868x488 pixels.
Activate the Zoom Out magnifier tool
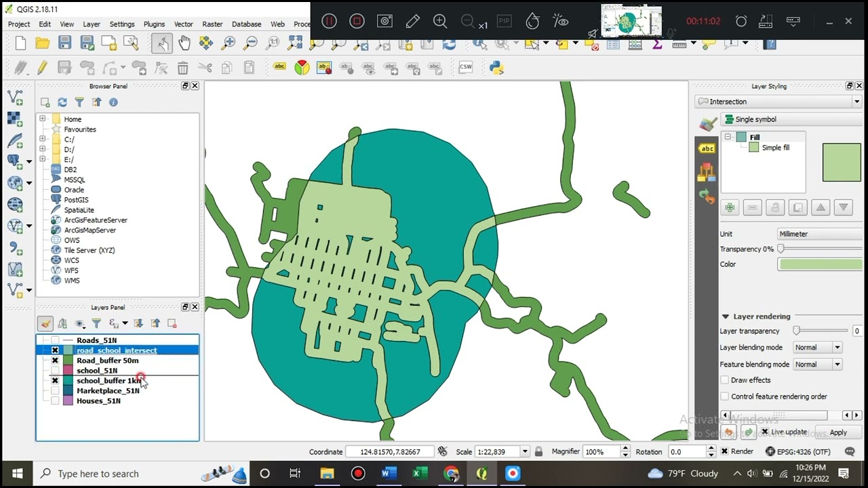pos(251,43)
